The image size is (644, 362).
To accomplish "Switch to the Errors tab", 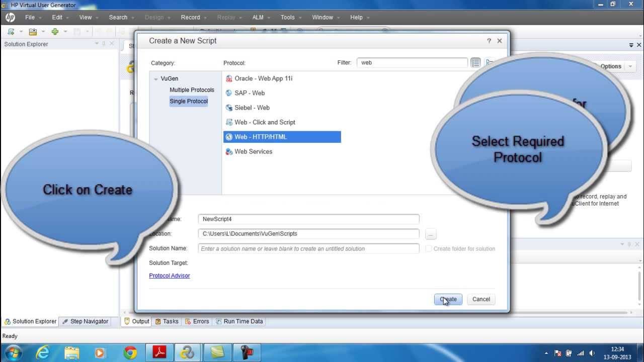I will (x=197, y=321).
